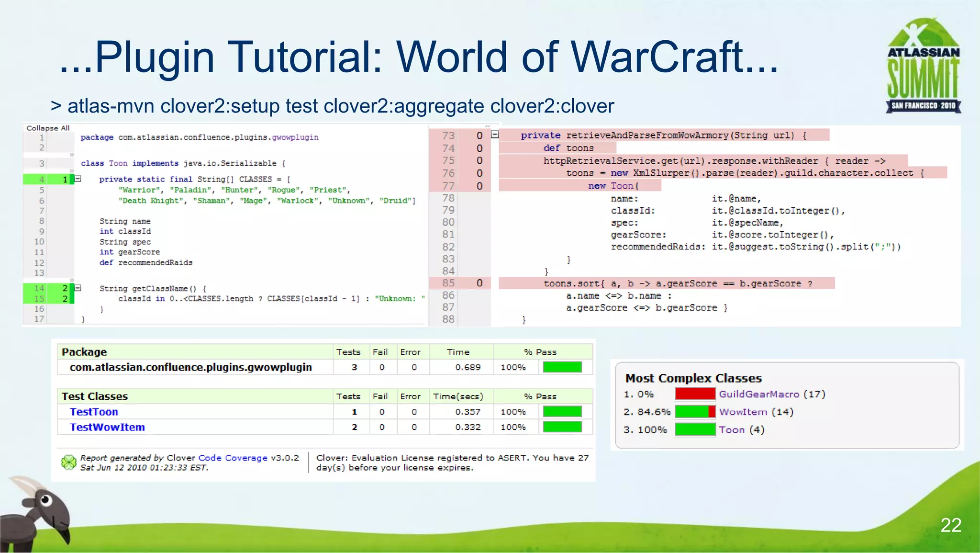
Task: Collapse the getClassName method fold at line 14
Action: point(78,288)
